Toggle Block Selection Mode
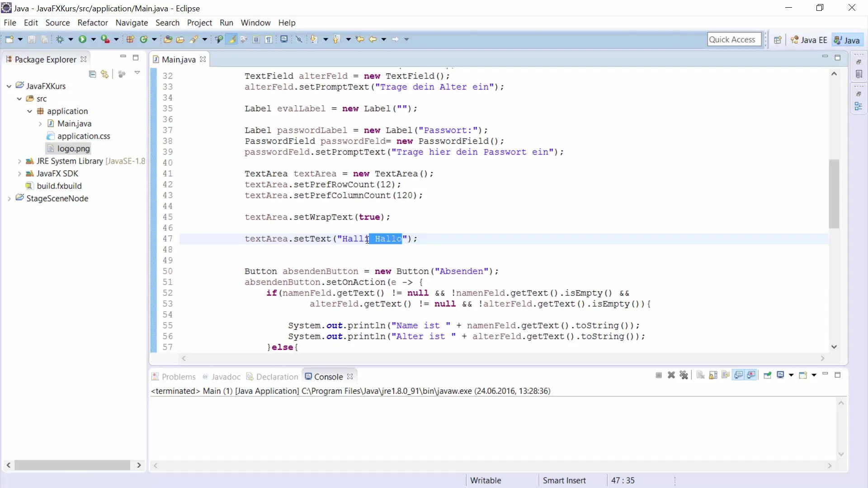This screenshot has width=868, height=488. point(256,39)
